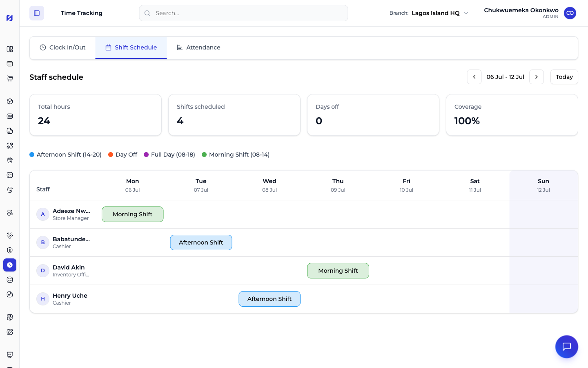Open the cube products sidebar icon
Screen dimensions: 588x368
click(x=10, y=101)
